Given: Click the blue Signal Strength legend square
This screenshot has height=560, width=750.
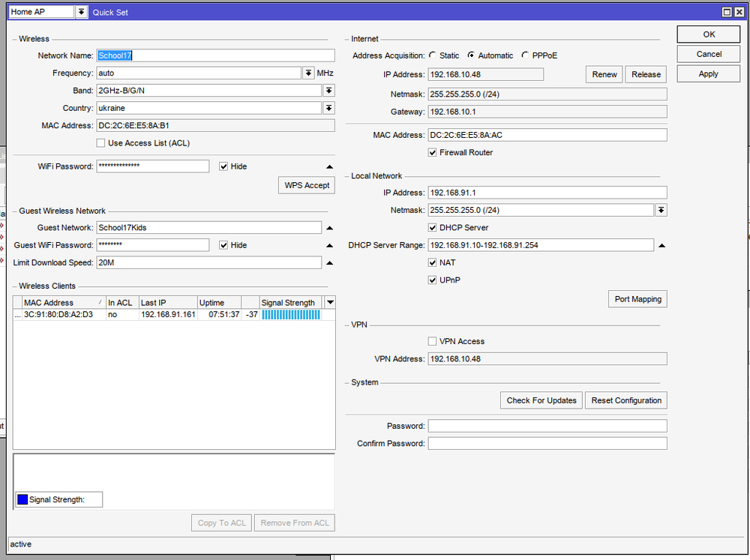Looking at the screenshot, I should click(x=22, y=499).
